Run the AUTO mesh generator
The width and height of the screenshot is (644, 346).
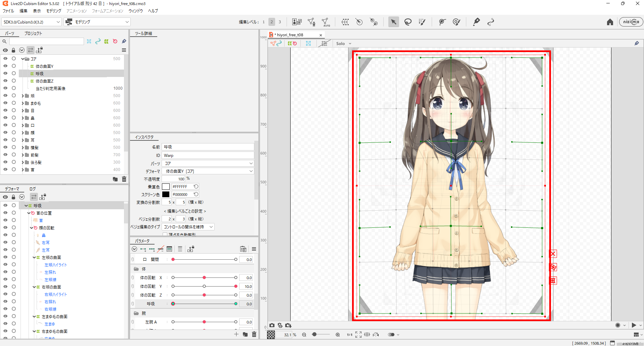click(x=326, y=22)
